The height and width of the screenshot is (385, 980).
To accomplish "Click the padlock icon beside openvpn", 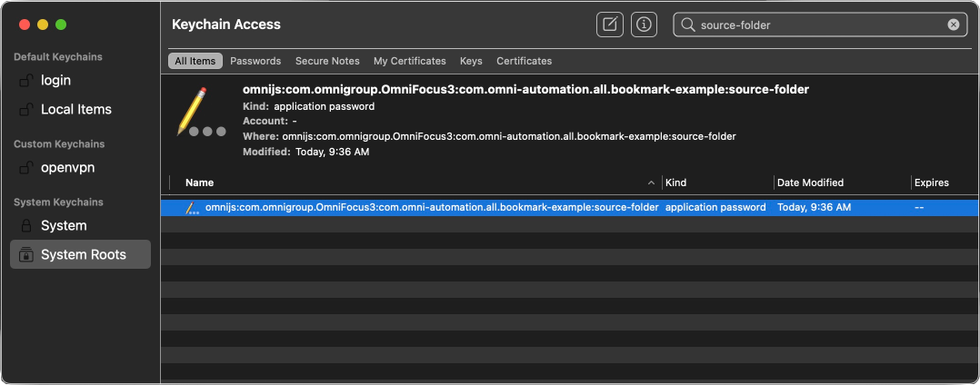I will [x=25, y=168].
